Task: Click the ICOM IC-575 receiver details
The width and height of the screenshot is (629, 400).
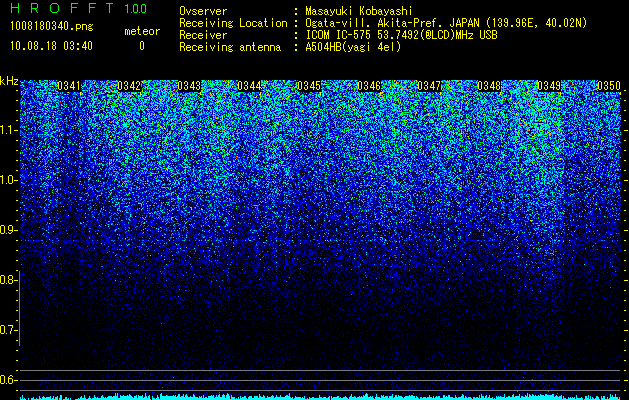Action: pos(401,35)
